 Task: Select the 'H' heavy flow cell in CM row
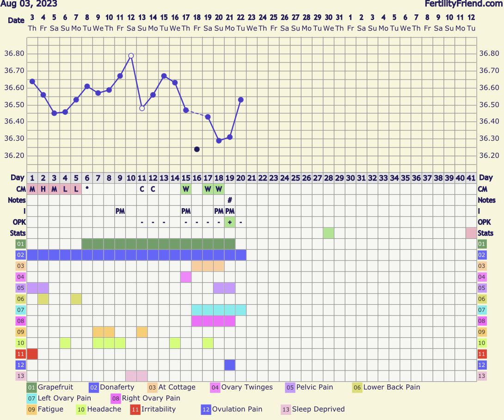(43, 189)
